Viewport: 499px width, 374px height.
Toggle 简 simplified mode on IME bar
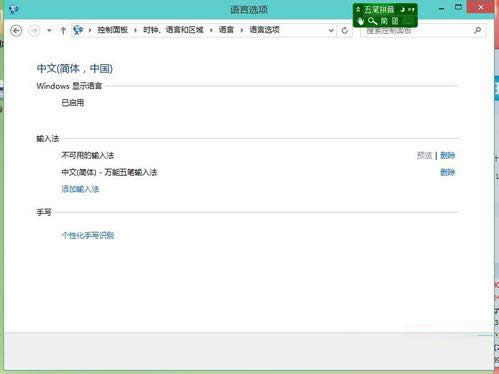coord(384,21)
